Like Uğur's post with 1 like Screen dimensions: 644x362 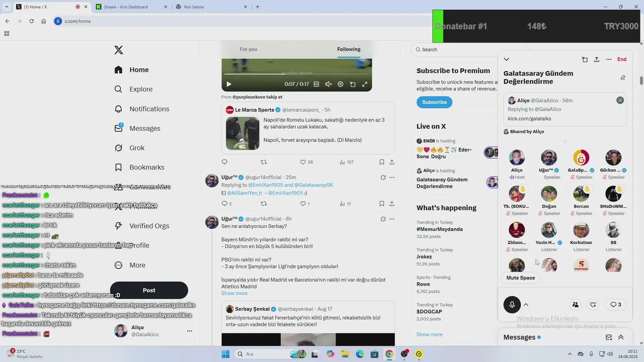pos(305,204)
